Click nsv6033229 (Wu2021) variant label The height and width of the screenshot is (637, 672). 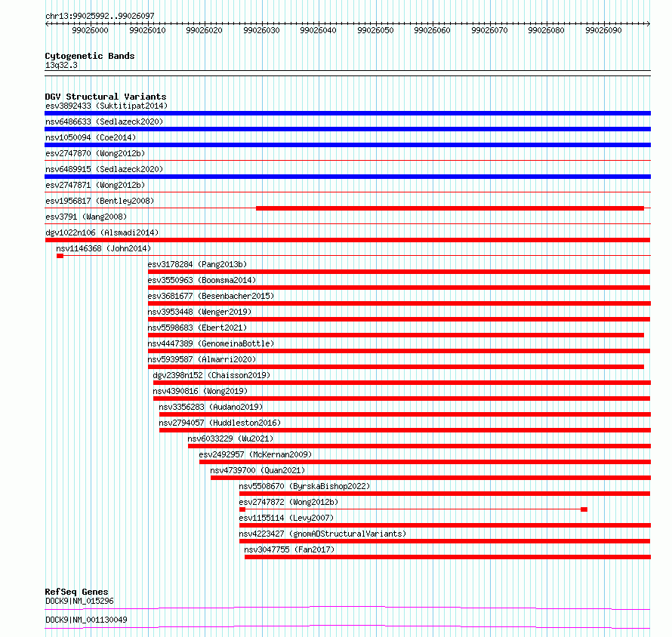[230, 439]
